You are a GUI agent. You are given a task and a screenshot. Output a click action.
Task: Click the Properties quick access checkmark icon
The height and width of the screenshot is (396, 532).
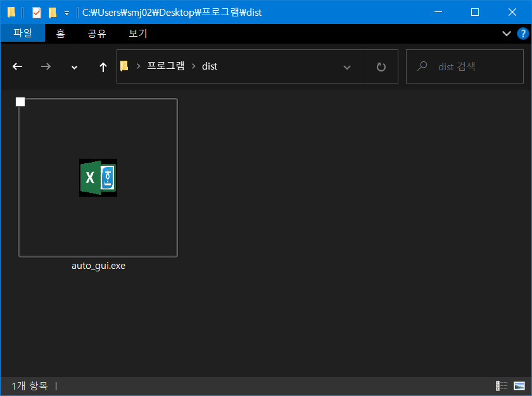37,13
